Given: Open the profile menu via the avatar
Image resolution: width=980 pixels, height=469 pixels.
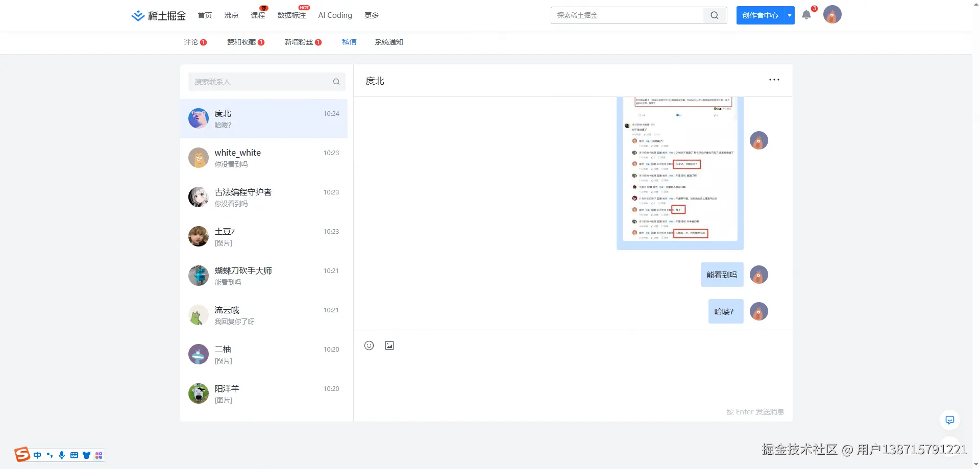Looking at the screenshot, I should coord(832,14).
